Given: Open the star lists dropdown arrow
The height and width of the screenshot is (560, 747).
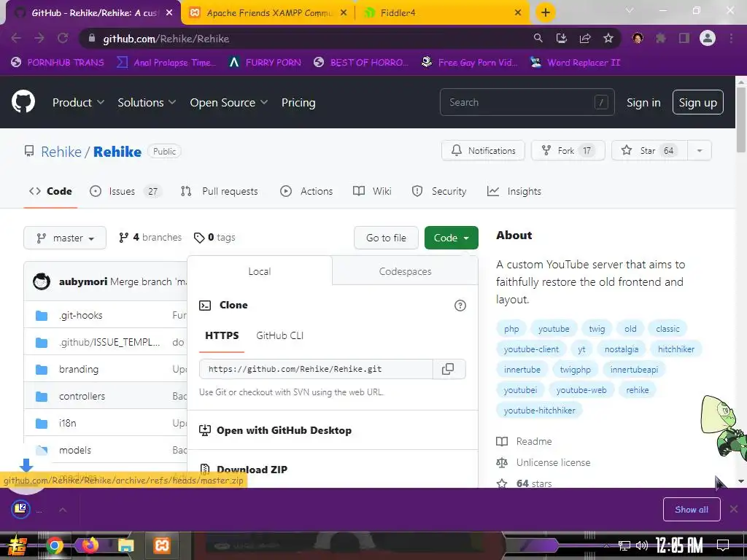Looking at the screenshot, I should [x=700, y=150].
